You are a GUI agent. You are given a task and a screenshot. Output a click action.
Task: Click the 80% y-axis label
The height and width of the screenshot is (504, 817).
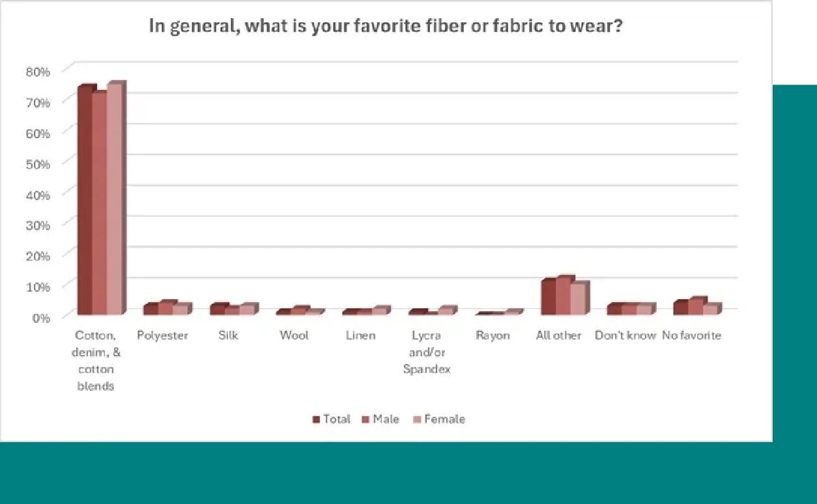[x=38, y=72]
